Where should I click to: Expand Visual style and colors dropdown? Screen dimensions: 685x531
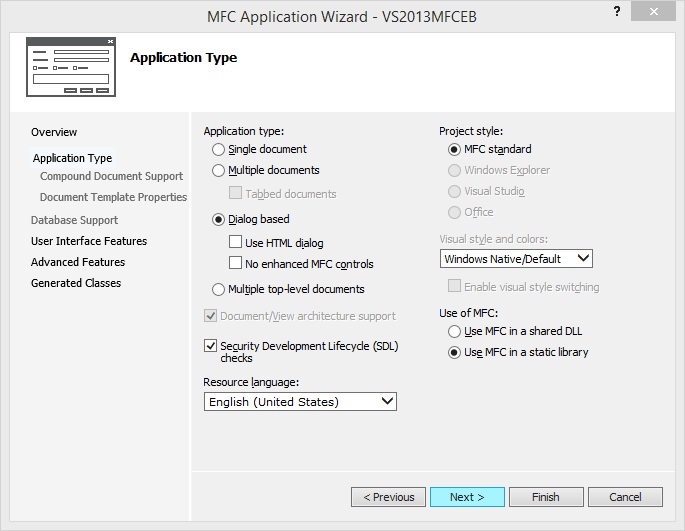coord(516,259)
